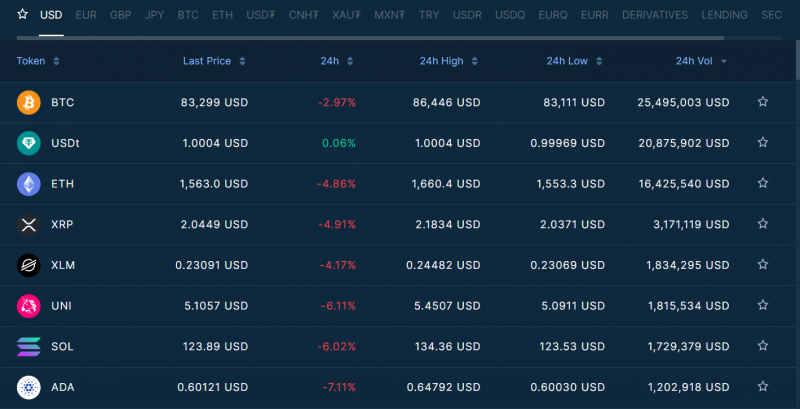Viewport: 800px width, 409px height.
Task: Switch to the EURQ market tab
Action: (553, 15)
